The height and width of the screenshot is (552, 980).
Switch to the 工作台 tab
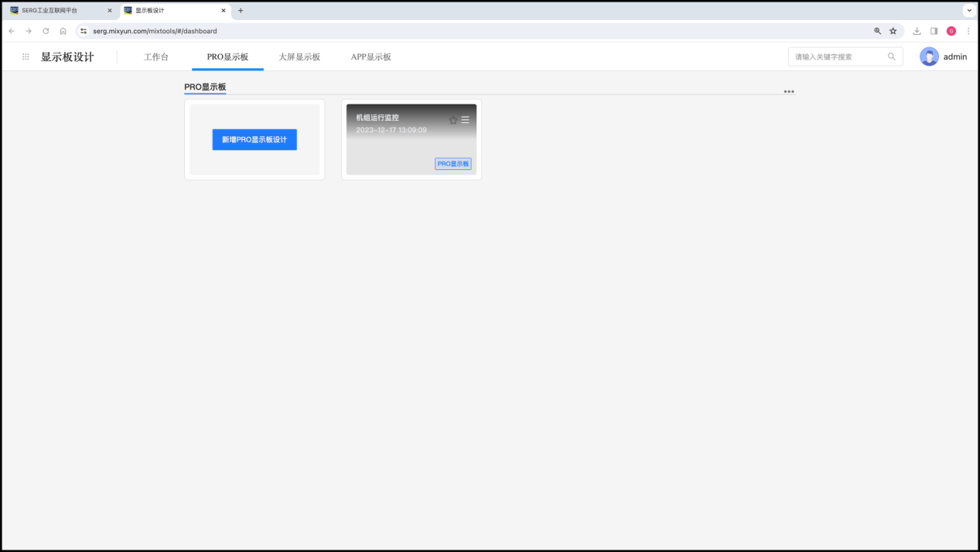click(x=156, y=57)
